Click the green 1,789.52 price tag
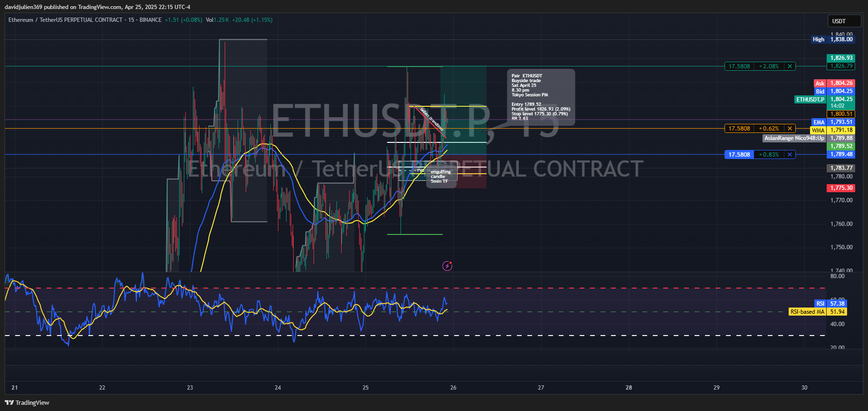Viewport: 868px width, 411px height. (841, 146)
